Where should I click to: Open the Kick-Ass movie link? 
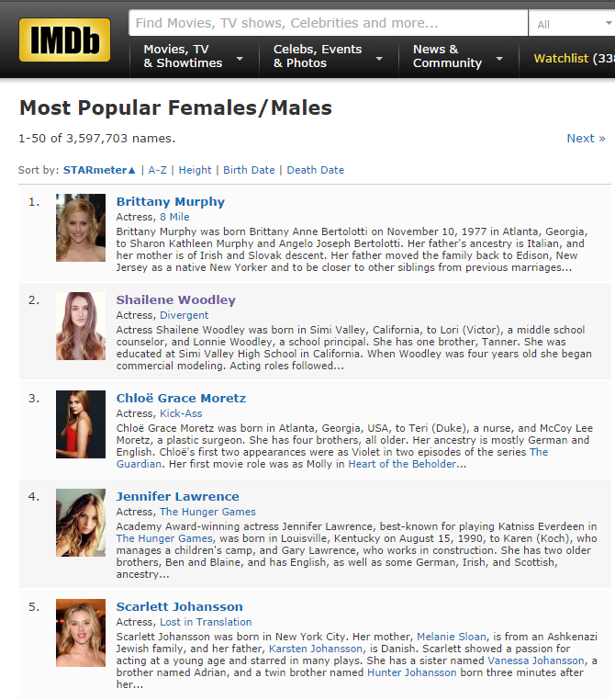pos(181,413)
